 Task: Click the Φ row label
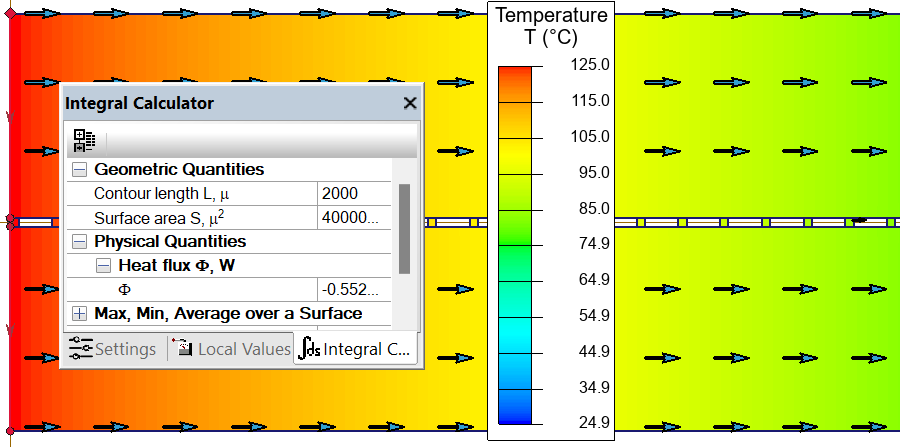(x=124, y=290)
